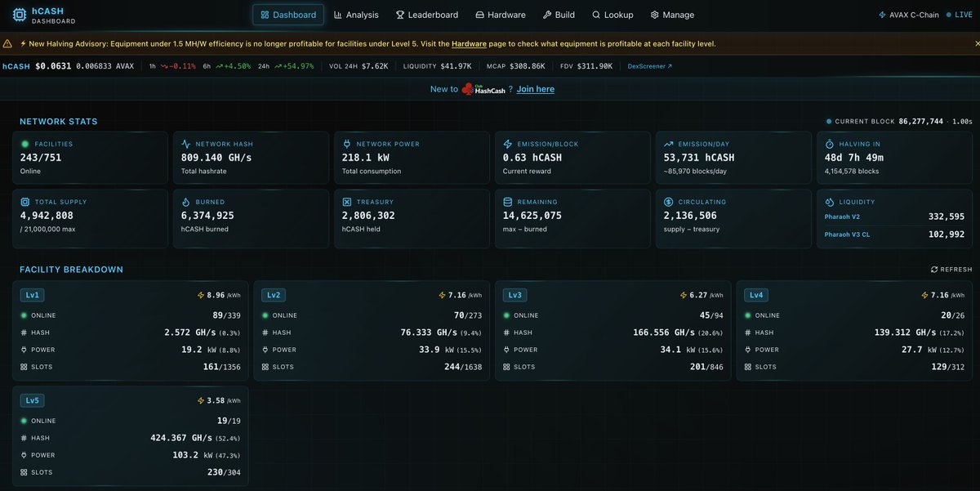
Task: Click the Facilities green status icon
Action: 25,144
